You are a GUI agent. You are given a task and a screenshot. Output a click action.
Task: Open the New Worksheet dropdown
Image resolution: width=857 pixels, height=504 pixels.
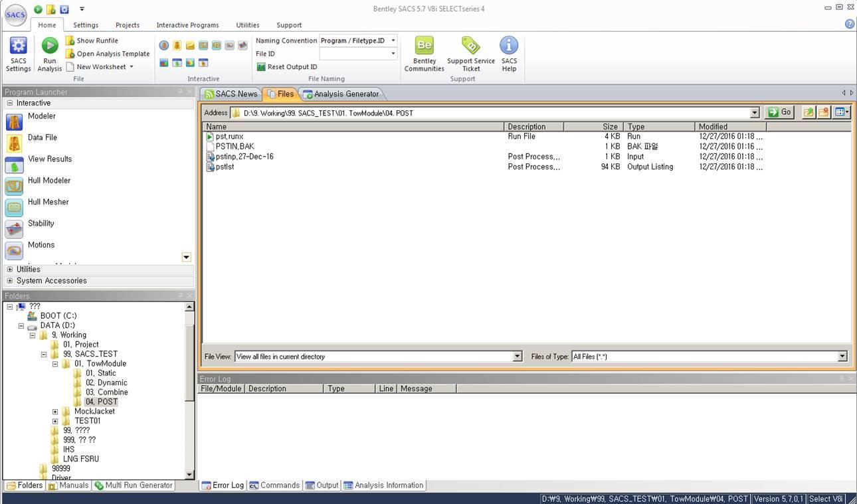pyautogui.click(x=132, y=67)
